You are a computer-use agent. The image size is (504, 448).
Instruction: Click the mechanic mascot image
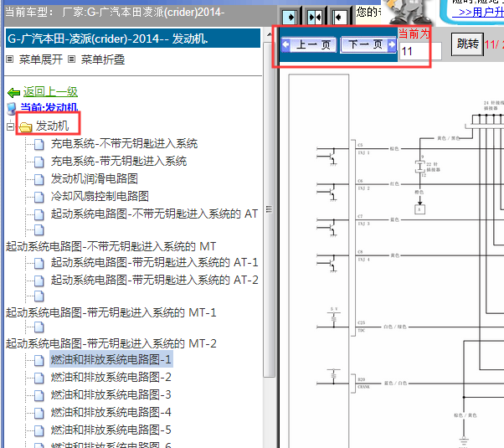409,11
